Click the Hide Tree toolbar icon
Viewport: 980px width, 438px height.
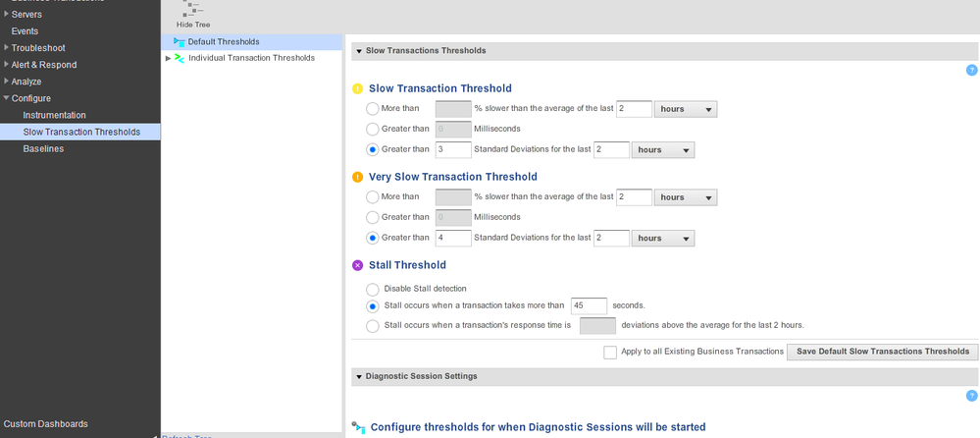tap(192, 10)
